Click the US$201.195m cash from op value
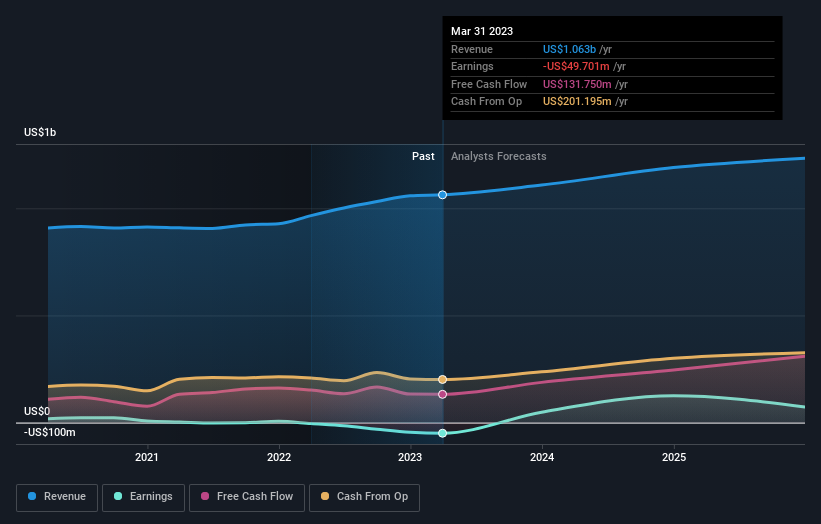The height and width of the screenshot is (524, 821). click(577, 102)
